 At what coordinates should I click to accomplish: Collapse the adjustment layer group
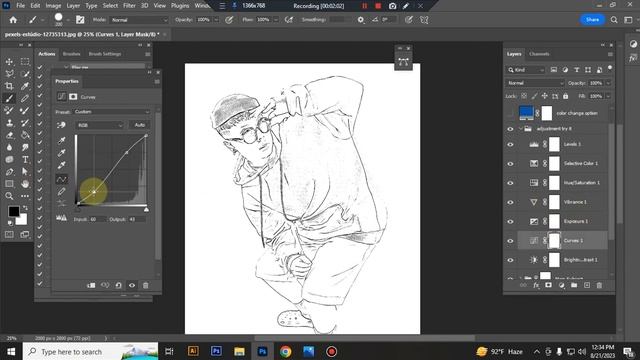[521, 129]
